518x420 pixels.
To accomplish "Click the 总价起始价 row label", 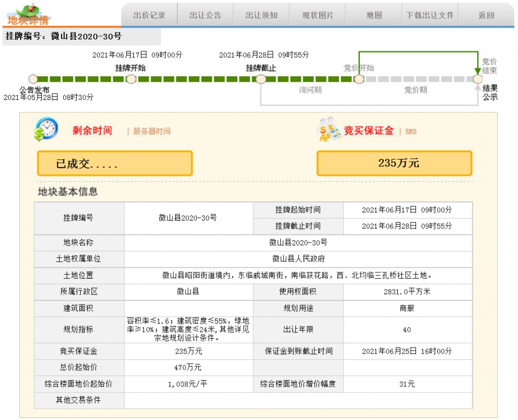I will click(x=78, y=367).
